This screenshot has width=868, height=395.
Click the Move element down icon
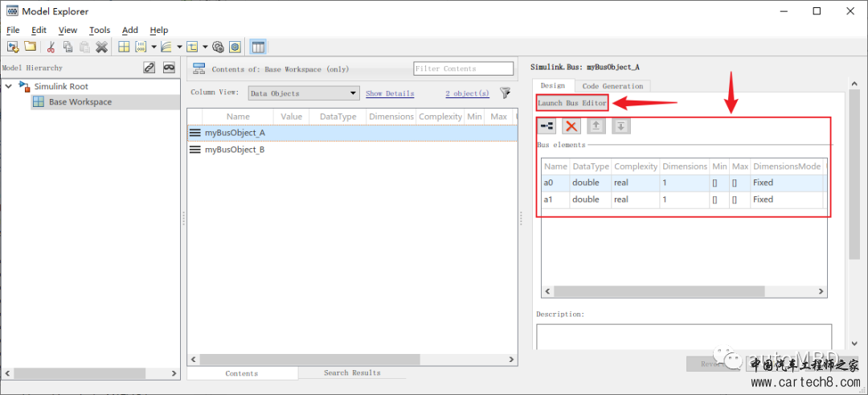(x=621, y=126)
